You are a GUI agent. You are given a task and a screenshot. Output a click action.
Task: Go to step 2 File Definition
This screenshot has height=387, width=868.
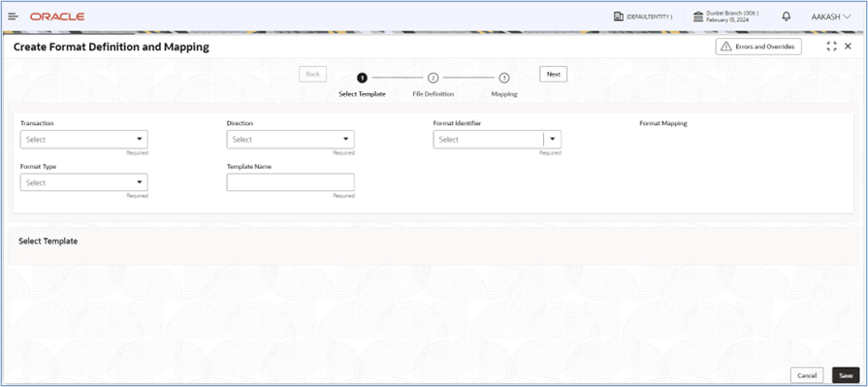pos(434,78)
